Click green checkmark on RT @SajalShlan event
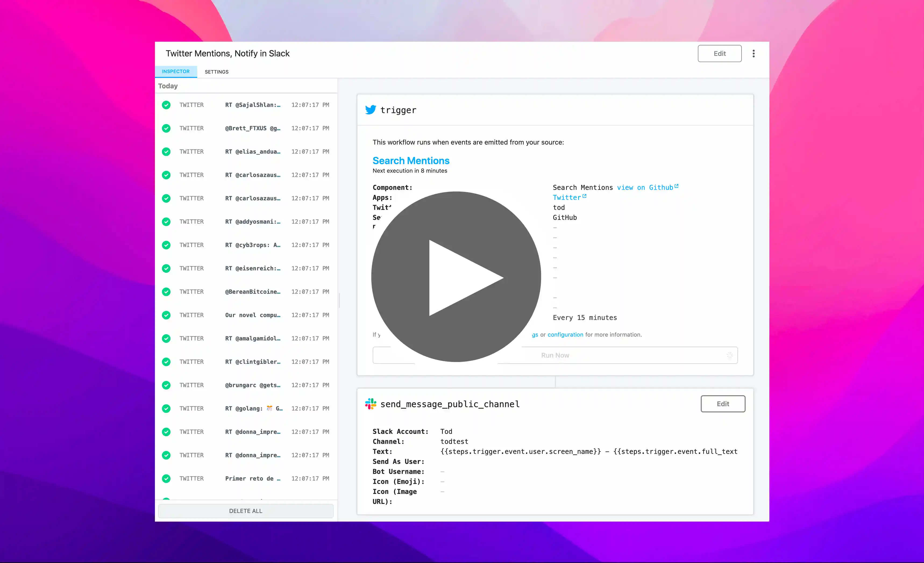 tap(166, 105)
